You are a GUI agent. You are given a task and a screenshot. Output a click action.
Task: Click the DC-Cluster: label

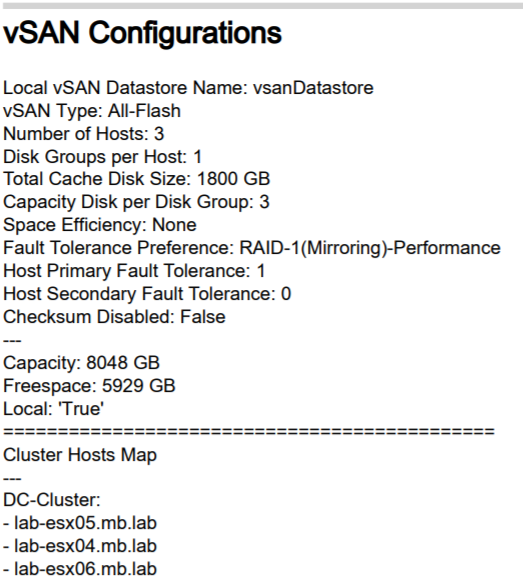(52, 500)
